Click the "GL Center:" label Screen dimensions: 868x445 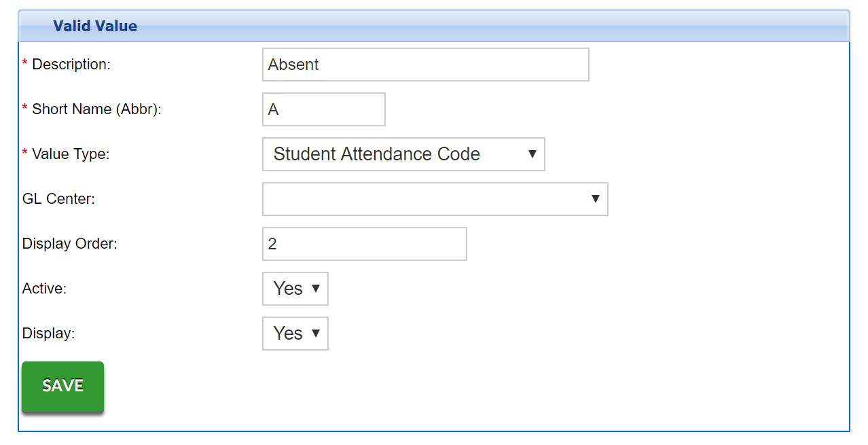pyautogui.click(x=58, y=199)
